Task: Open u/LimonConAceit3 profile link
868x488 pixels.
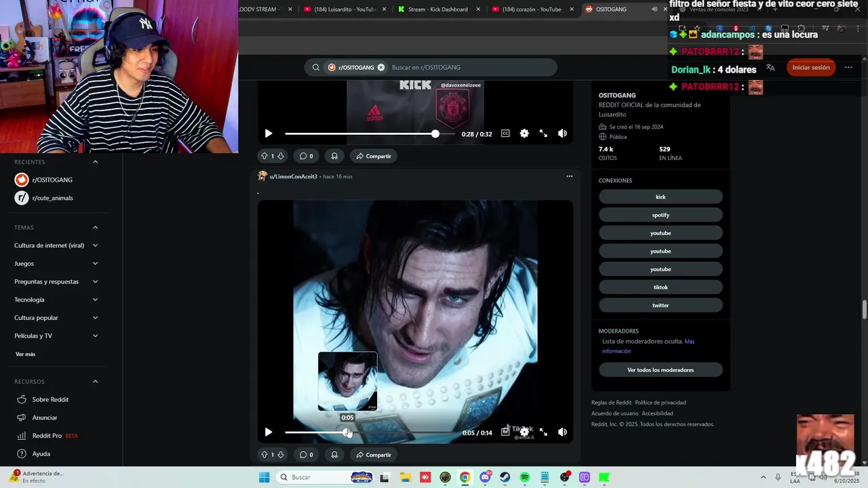Action: pos(293,176)
